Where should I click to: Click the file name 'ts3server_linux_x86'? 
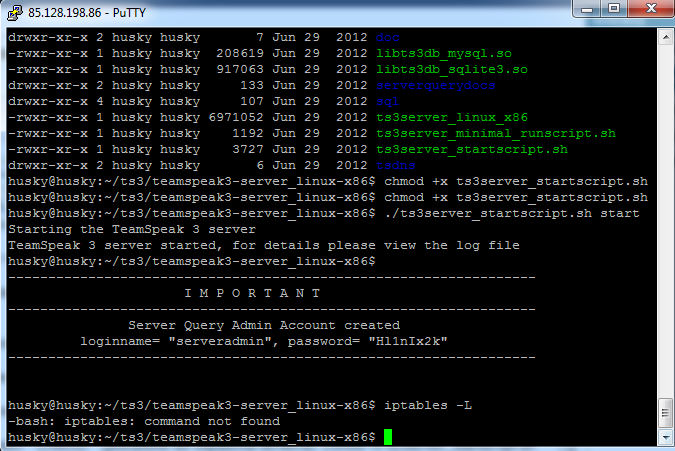(x=452, y=117)
